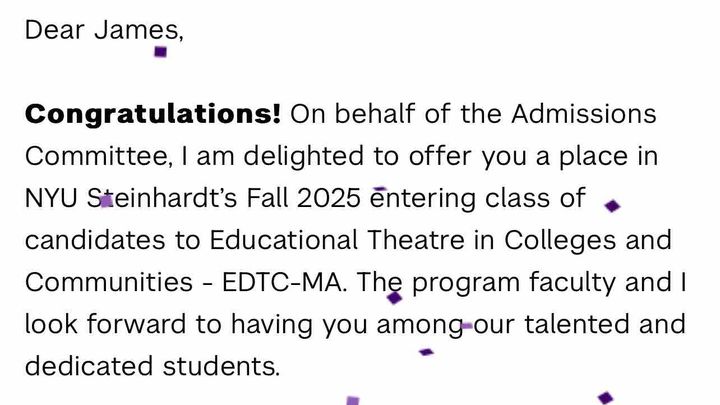Click the purple confetti diamond beneath 'The'
This screenshot has width=720, height=405.
pyautogui.click(x=394, y=298)
